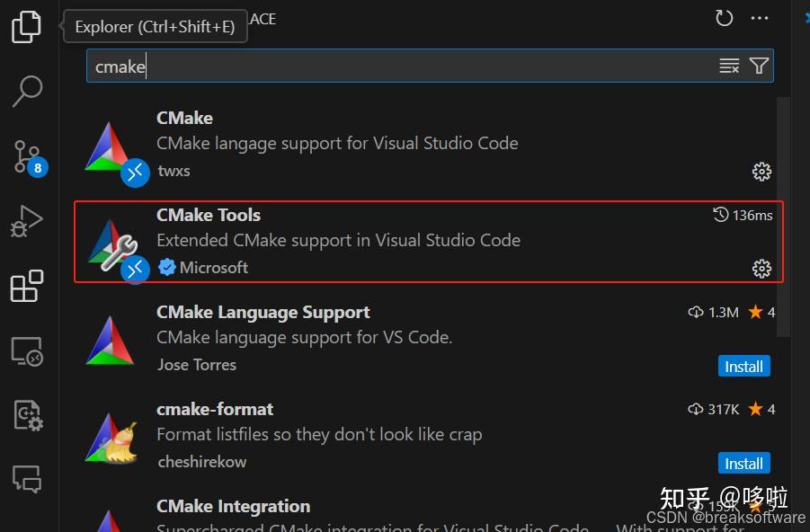
Task: Open the filter extensions funnel icon
Action: tap(759, 65)
